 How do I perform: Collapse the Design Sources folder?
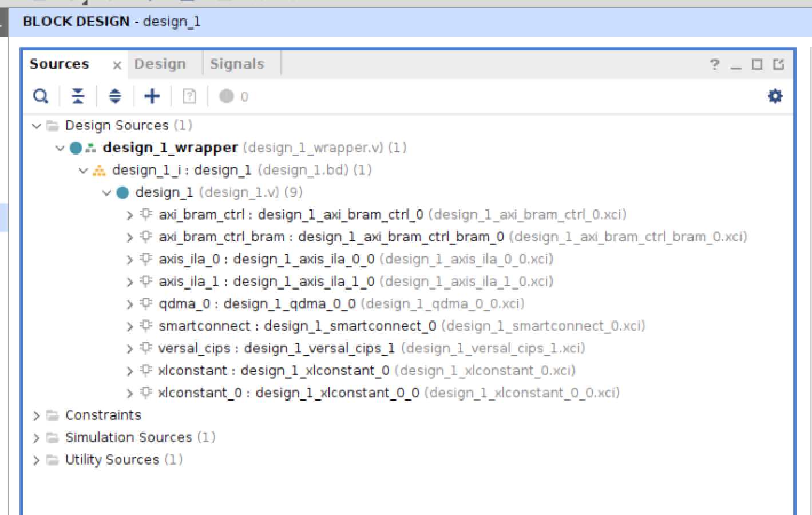coord(37,126)
